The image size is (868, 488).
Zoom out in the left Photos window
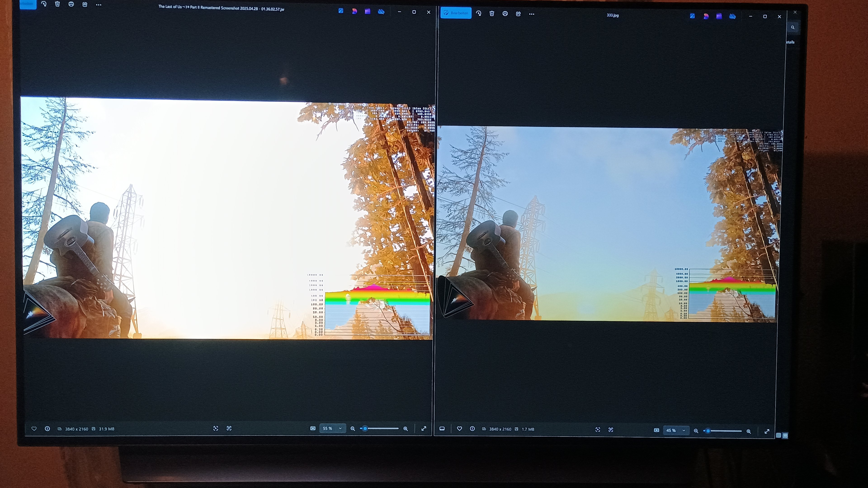[x=353, y=429]
